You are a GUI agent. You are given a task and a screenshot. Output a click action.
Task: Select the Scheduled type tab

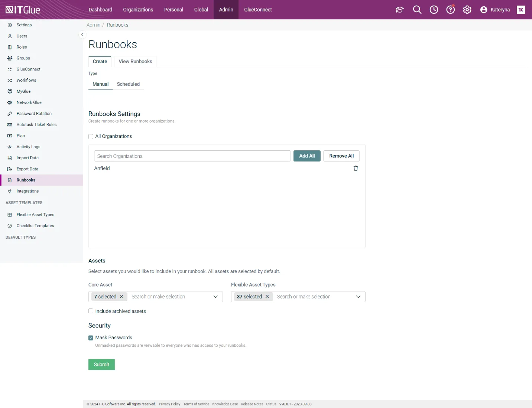pyautogui.click(x=128, y=84)
